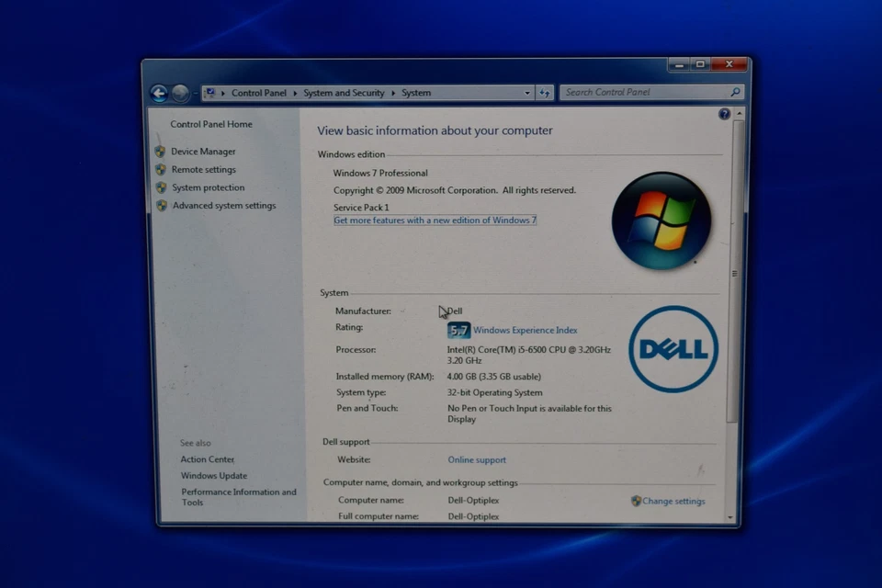Click the 5.7 Windows Experience Index badge
The height and width of the screenshot is (588, 882).
pos(458,330)
